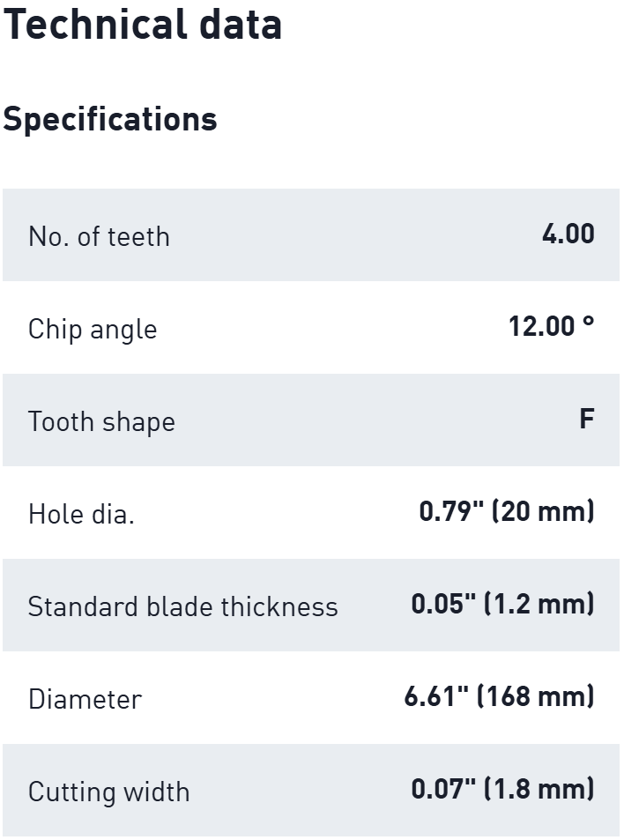Select the 'Diameter' label
This screenshot has width=624, height=840.
[x=85, y=699]
